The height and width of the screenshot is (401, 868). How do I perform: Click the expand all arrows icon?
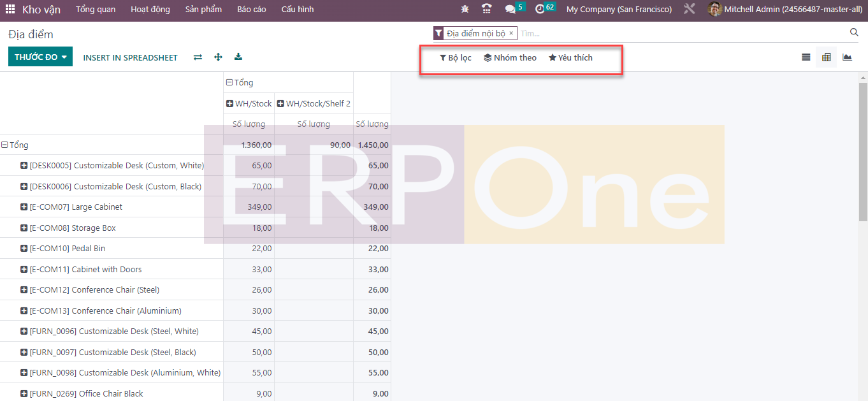click(x=218, y=57)
